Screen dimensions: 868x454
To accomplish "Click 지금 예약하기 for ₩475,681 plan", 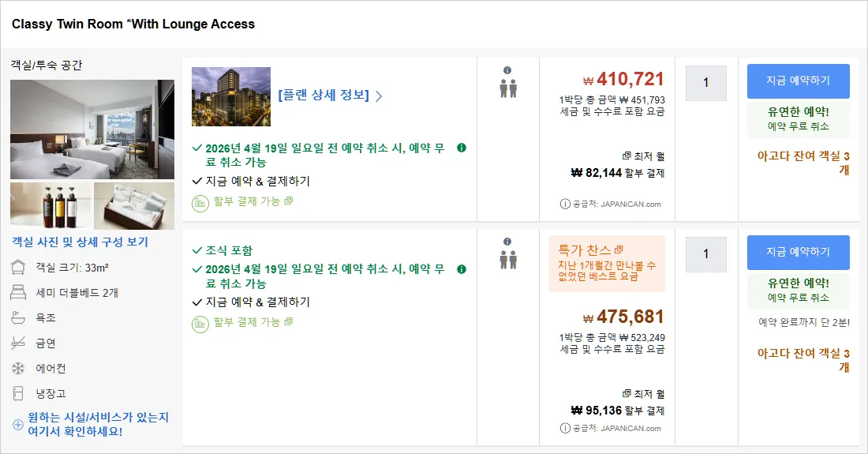I will (x=799, y=252).
